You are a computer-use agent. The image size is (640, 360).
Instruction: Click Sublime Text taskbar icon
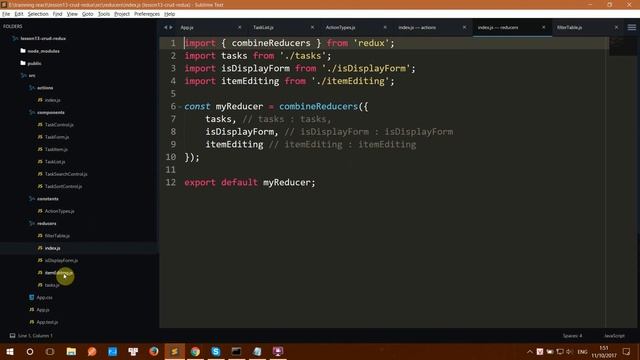point(174,351)
